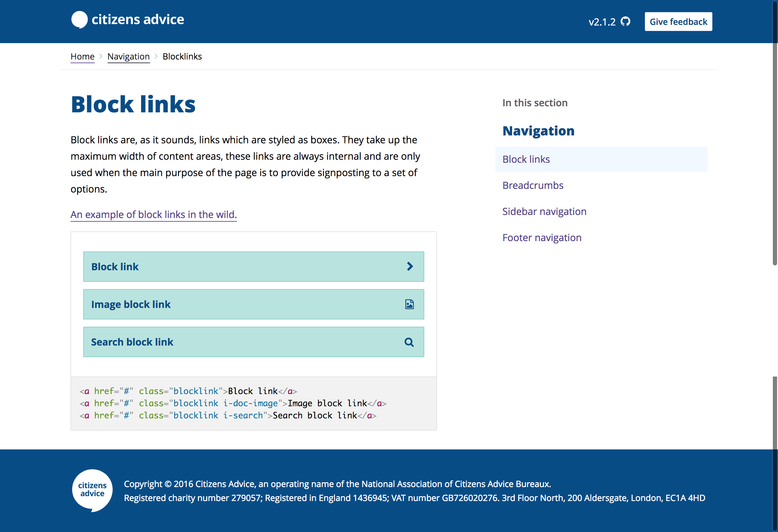This screenshot has height=532, width=778.
Task: Click the breadcrumb separator after Home
Action: pos(101,56)
